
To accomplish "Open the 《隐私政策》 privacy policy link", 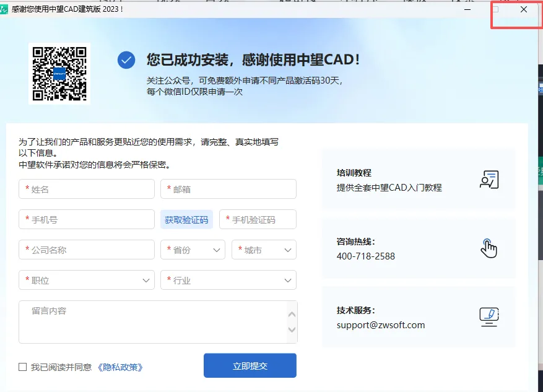I will point(120,367).
